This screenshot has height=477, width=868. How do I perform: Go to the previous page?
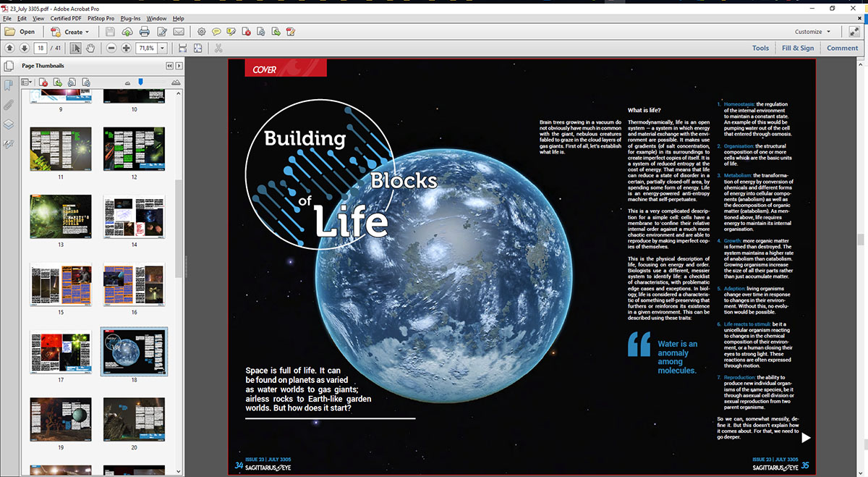(x=9, y=48)
